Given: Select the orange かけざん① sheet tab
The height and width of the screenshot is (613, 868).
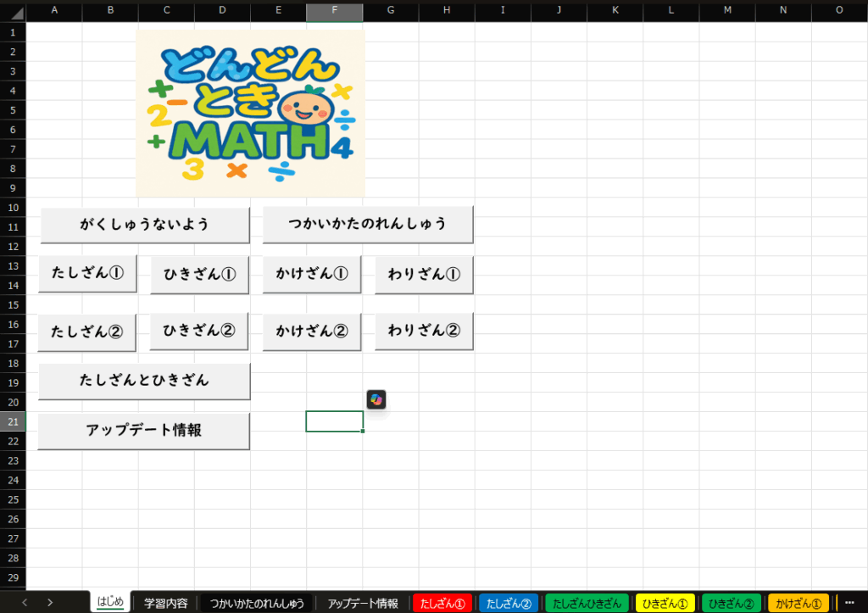Looking at the screenshot, I should tap(798, 603).
